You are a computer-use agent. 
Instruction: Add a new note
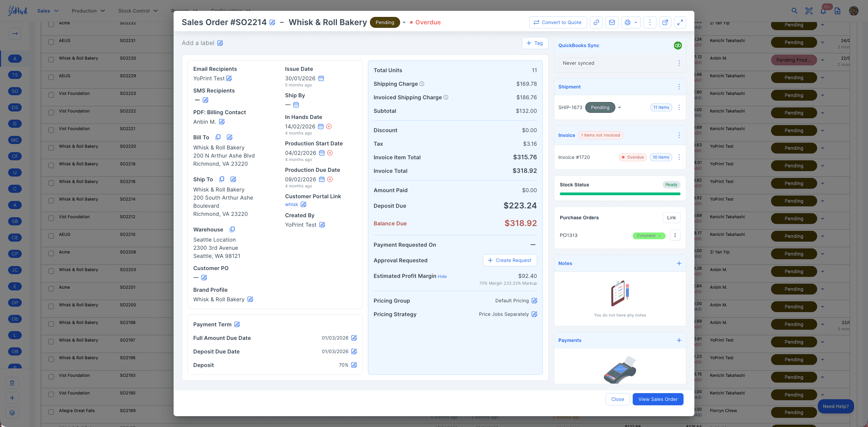(679, 263)
